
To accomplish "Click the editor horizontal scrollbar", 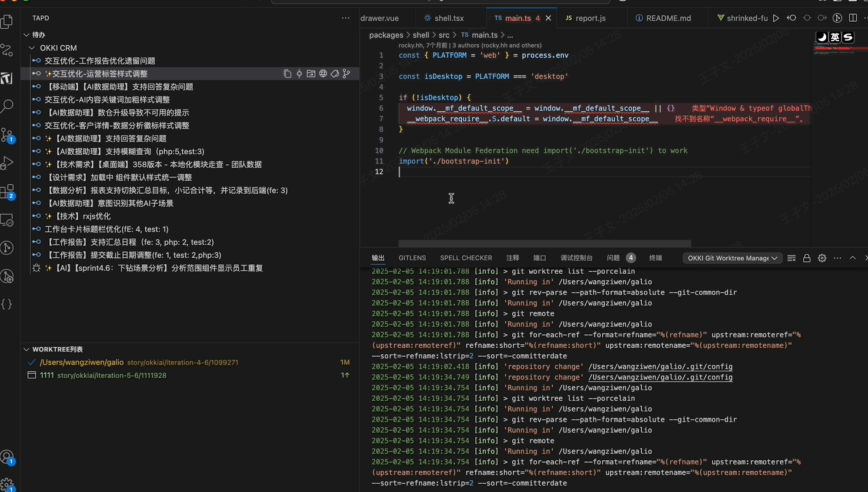I will [544, 244].
